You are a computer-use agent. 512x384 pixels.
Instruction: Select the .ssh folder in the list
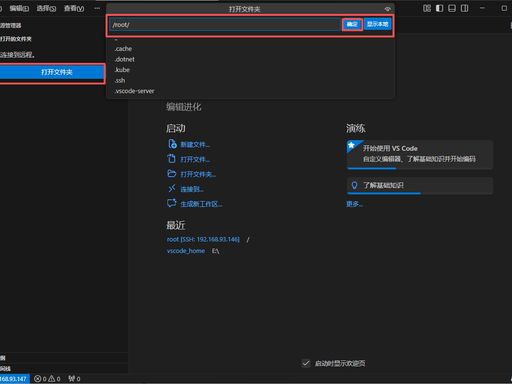point(250,81)
